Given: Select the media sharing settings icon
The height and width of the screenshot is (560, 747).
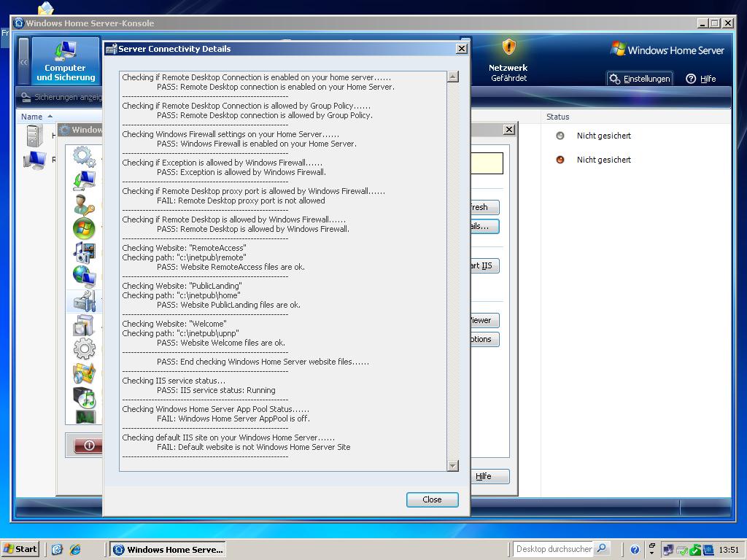Looking at the screenshot, I should [x=85, y=252].
